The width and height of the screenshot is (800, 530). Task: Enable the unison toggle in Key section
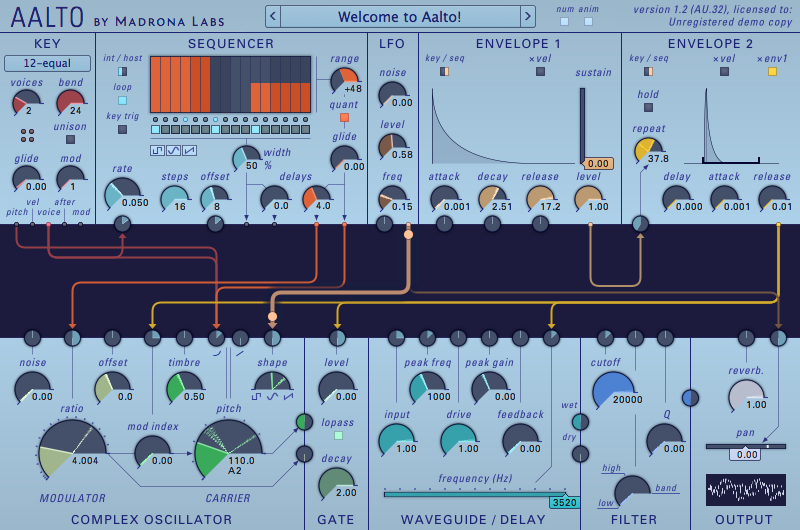pos(70,139)
